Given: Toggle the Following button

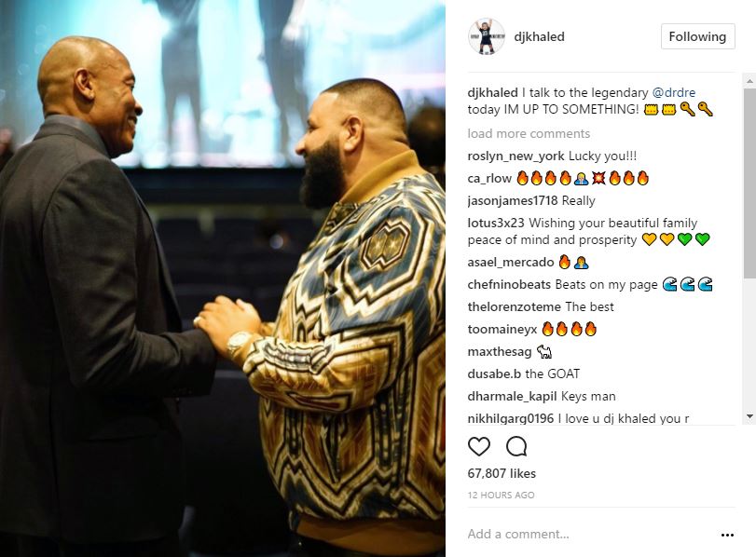Looking at the screenshot, I should (697, 36).
